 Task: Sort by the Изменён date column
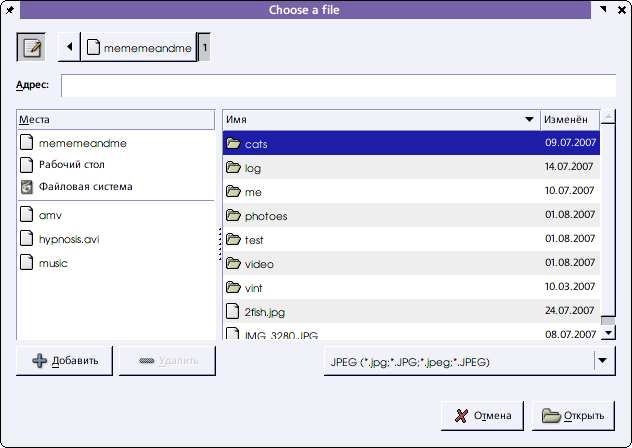(569, 119)
